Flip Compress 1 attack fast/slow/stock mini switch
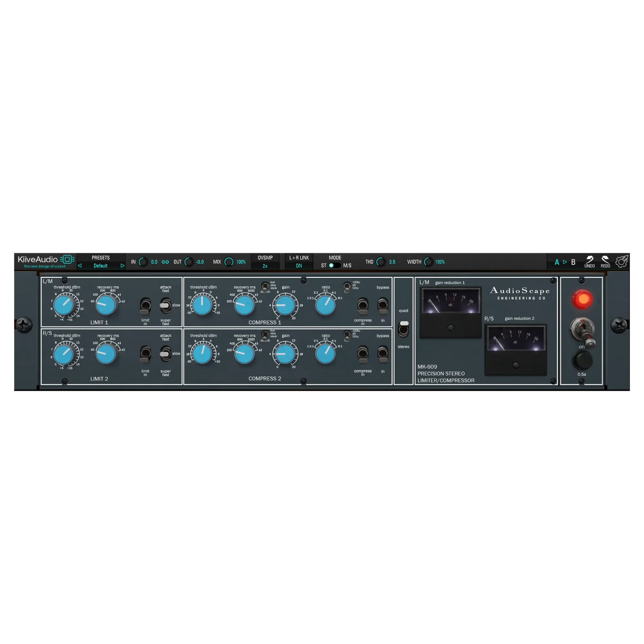Image resolution: width=644 pixels, height=644 pixels. [265, 287]
